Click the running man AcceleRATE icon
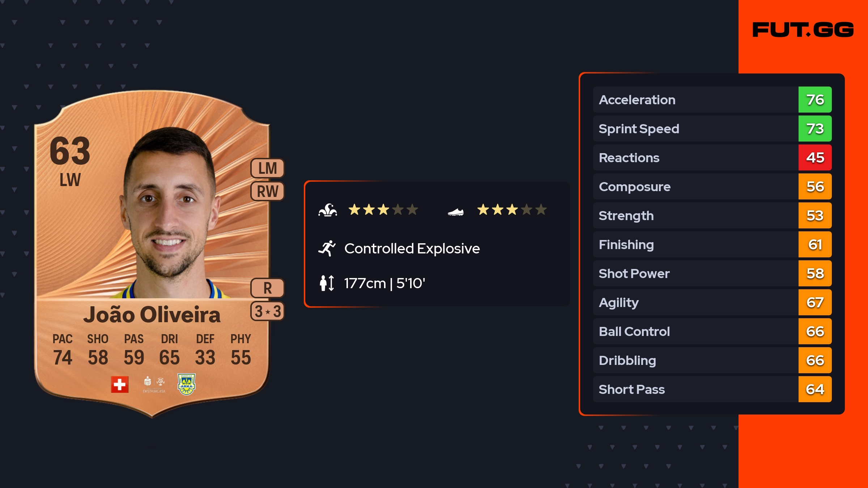868x488 pixels. tap(327, 248)
